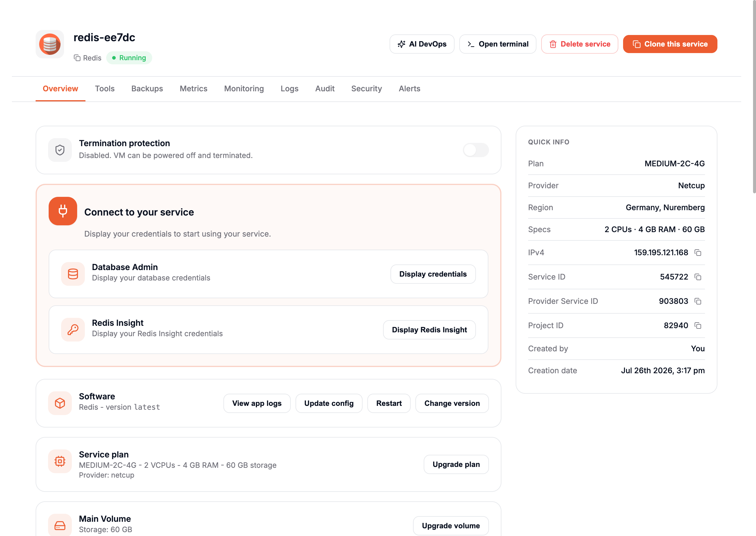Click Upgrade plan button
Image resolution: width=756 pixels, height=536 pixels.
tap(456, 464)
